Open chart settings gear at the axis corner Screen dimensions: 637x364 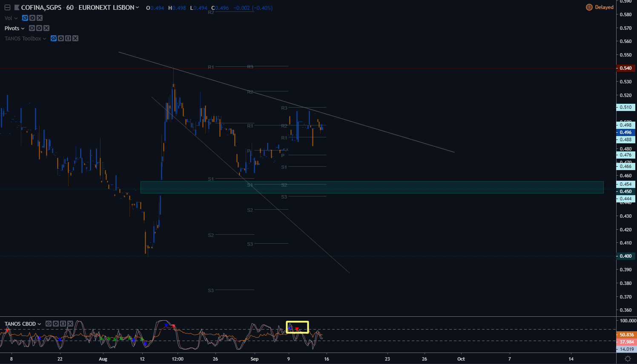point(628,359)
